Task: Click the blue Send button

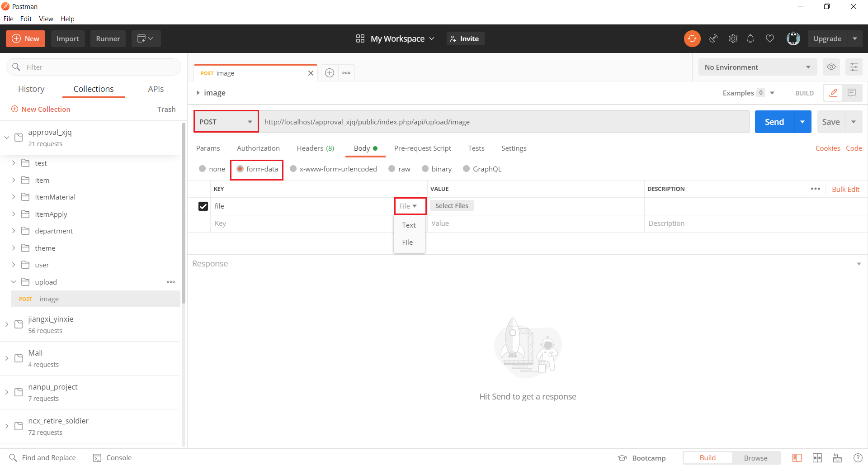Action: [774, 122]
